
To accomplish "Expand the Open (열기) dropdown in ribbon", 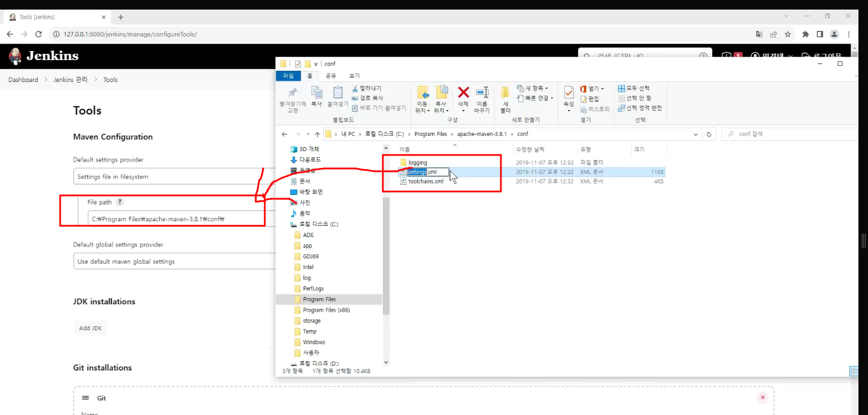I will pyautogui.click(x=592, y=89).
